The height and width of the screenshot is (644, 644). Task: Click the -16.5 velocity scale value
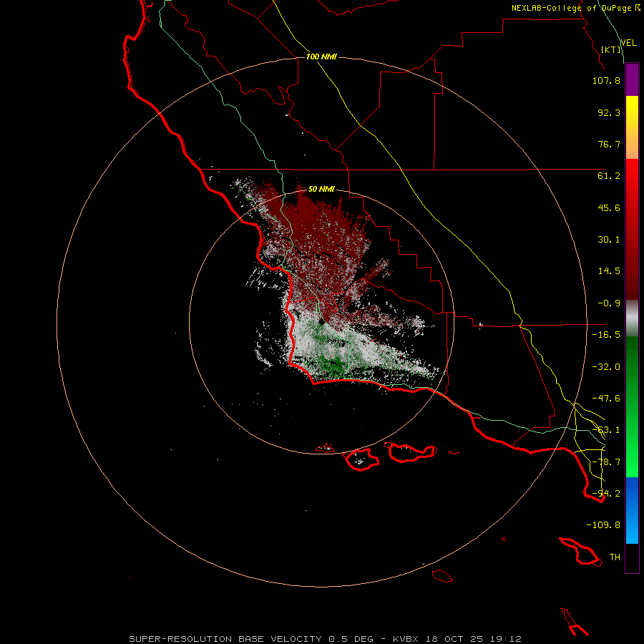click(x=606, y=335)
